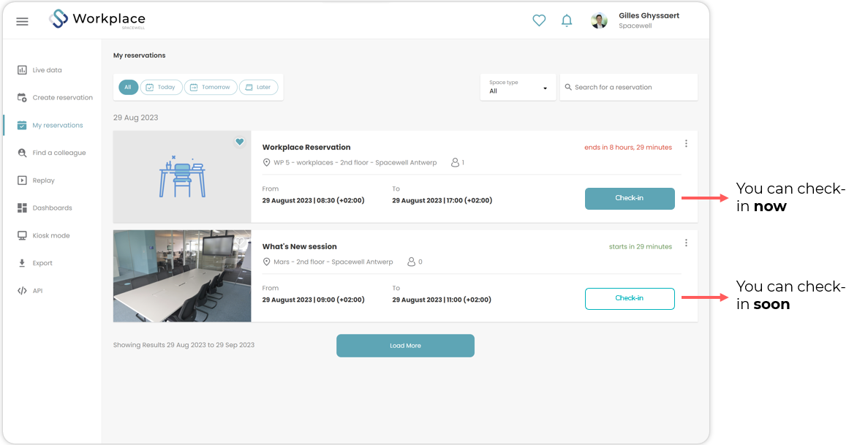Open options menu for Workplace Reservation
Image resolution: width=868 pixels, height=445 pixels.
click(686, 144)
